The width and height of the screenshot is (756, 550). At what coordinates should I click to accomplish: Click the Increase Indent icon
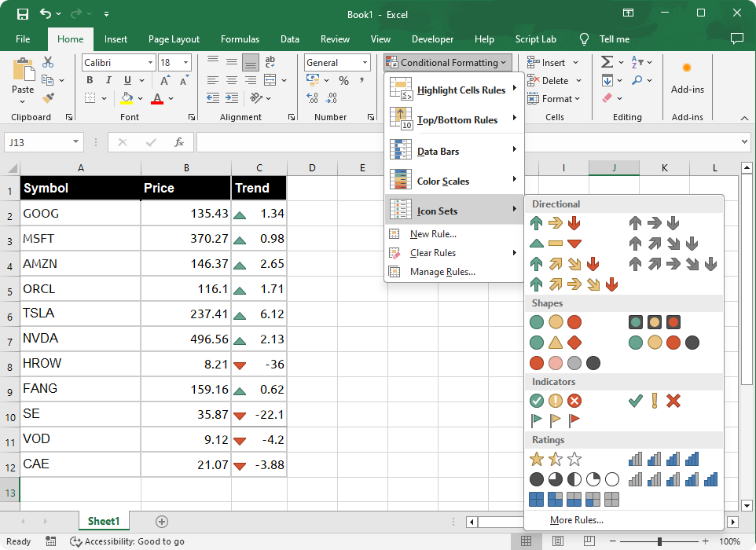232,98
